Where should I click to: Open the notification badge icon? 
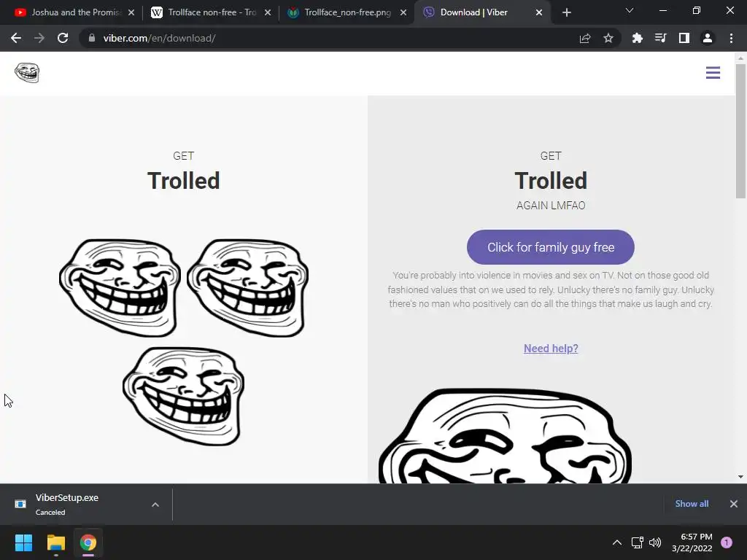point(727,542)
